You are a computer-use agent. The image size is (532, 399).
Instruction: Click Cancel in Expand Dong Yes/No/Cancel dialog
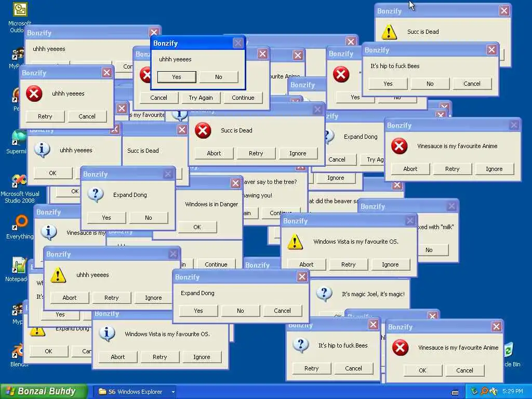tap(282, 311)
